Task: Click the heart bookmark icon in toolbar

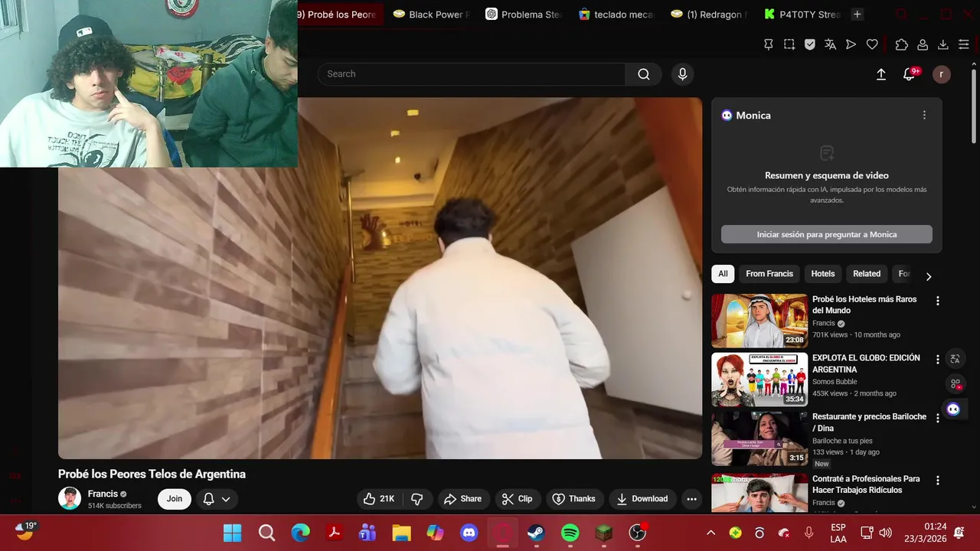Action: [x=872, y=44]
